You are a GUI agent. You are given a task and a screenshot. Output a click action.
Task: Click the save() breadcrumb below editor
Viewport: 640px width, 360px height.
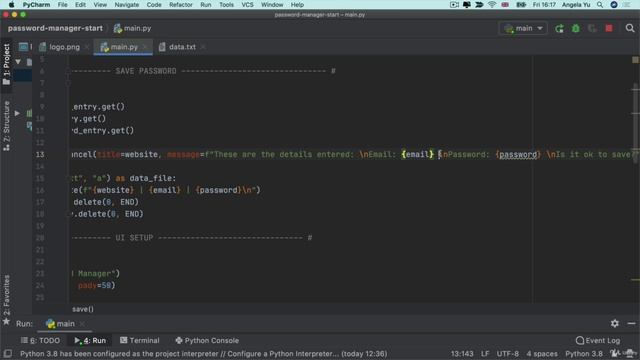[83, 309]
